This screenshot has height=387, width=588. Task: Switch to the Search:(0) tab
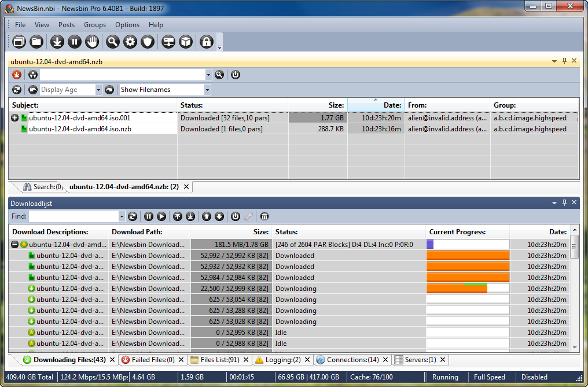click(43, 187)
